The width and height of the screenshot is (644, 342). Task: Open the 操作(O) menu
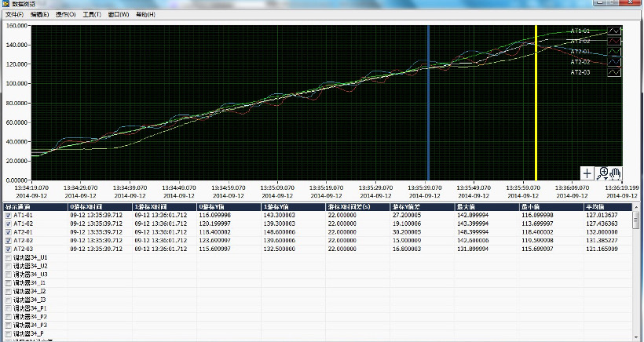pyautogui.click(x=66, y=15)
